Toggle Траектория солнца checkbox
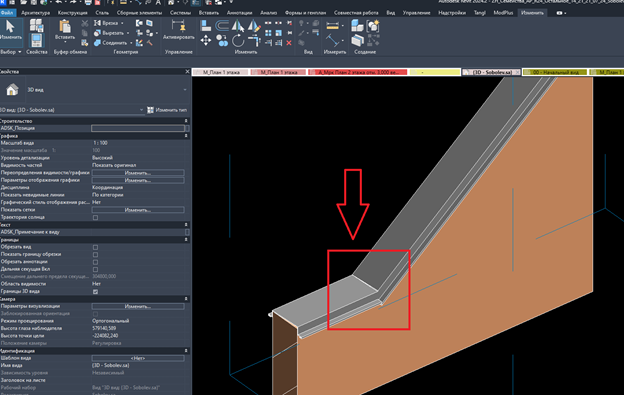 click(95, 218)
